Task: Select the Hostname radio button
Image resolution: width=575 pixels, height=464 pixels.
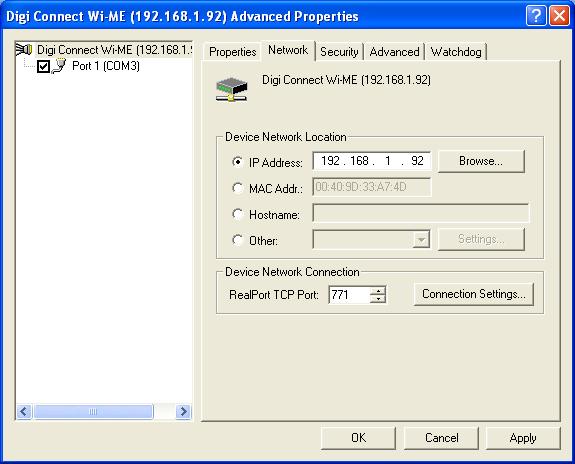Action: pos(238,214)
